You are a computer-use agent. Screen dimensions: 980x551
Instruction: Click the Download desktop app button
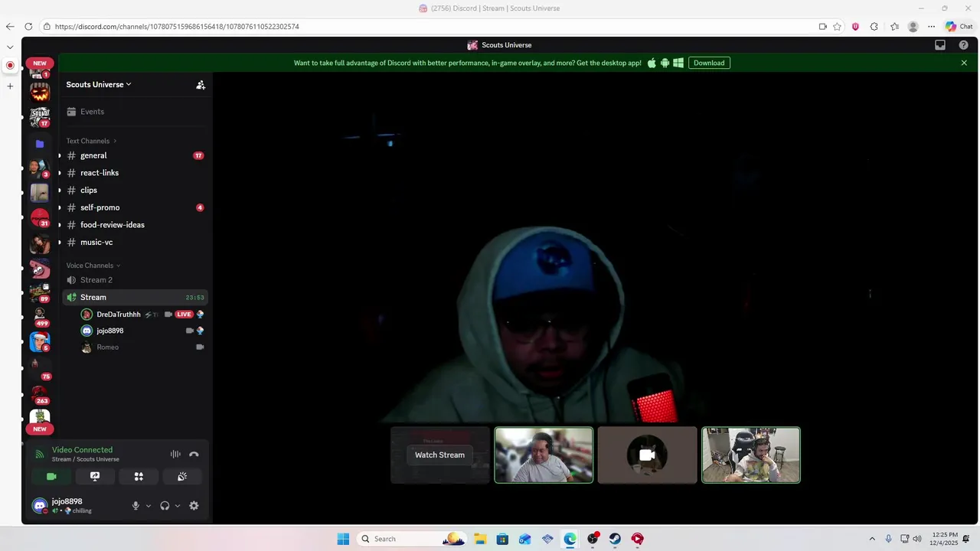click(709, 63)
